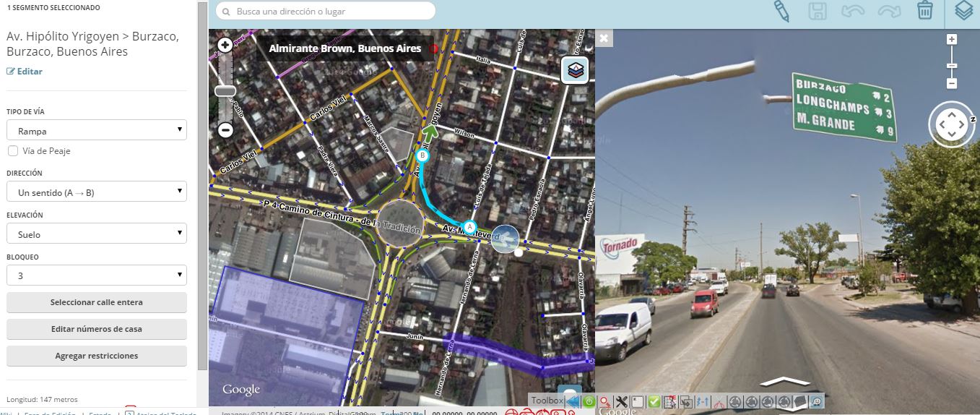
Task: Click the Editar link
Action: (25, 72)
